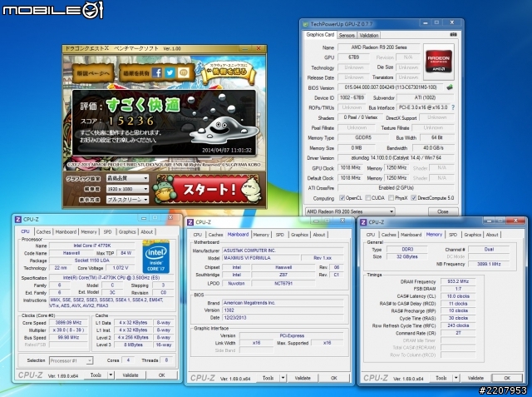The image size is (532, 397).
Task: Select the Graphics Card tab in GPU-Z
Action: (320, 35)
